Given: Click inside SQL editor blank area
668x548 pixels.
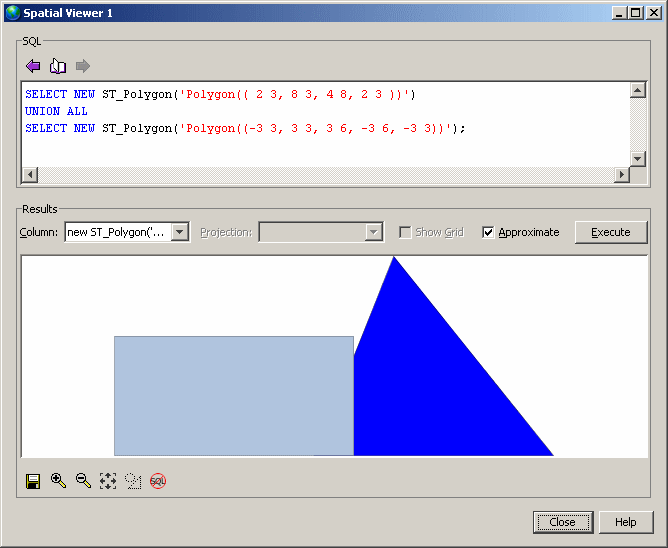Looking at the screenshot, I should click(x=326, y=149).
